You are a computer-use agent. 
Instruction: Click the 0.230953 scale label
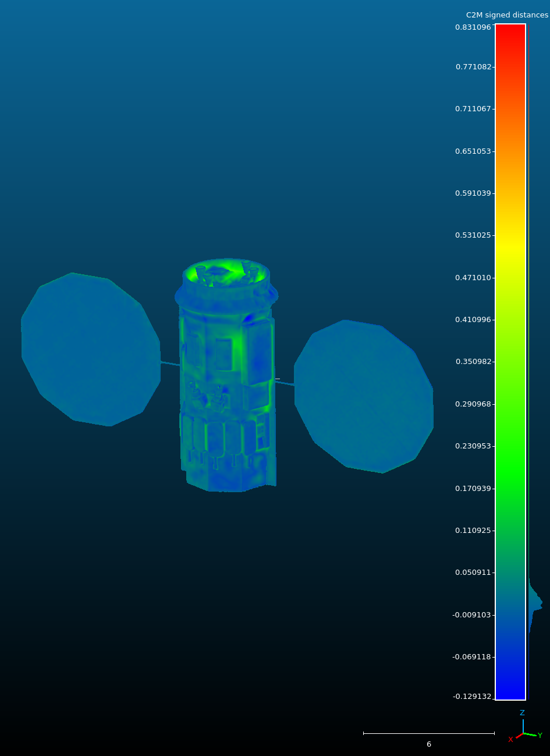coord(473,446)
